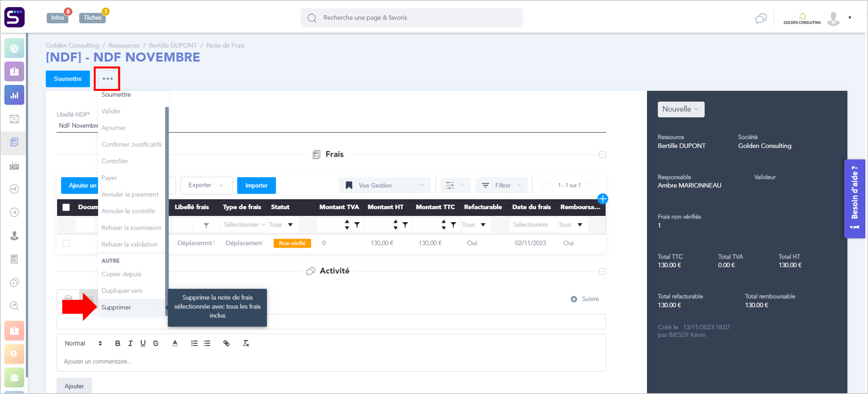Select Confirmer Justificatifs menu entry
Viewport: 868px width, 394px height.
point(131,144)
